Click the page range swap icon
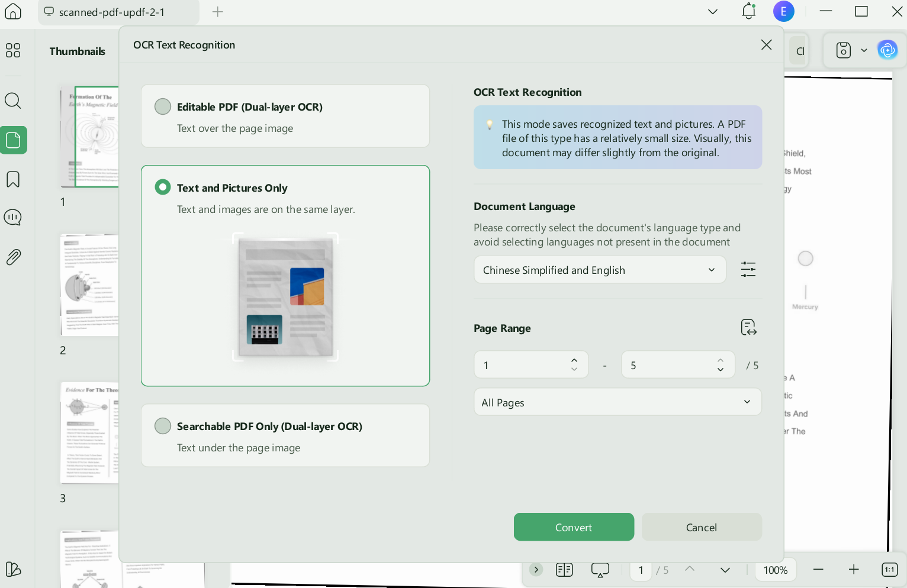Viewport: 907px width, 588px height. 749,327
